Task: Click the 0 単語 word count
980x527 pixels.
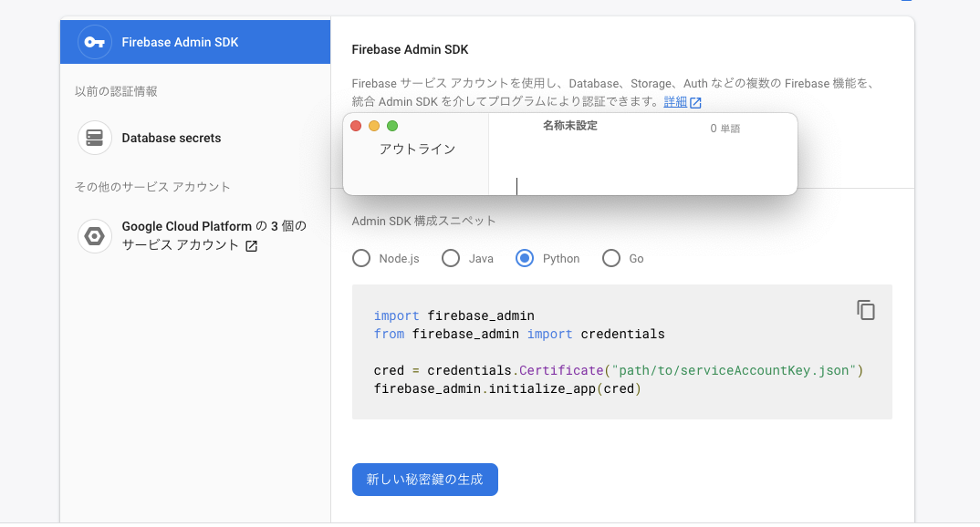Action: (725, 129)
